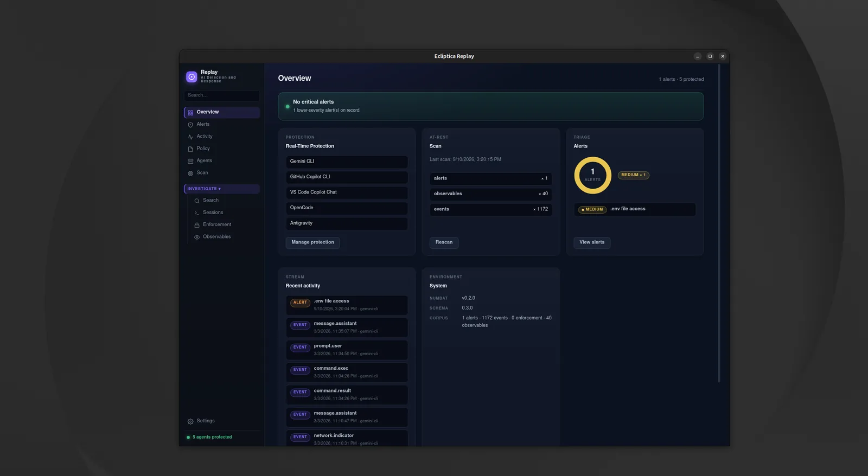
Task: Close the Ecliptica Replay window
Action: click(x=723, y=56)
